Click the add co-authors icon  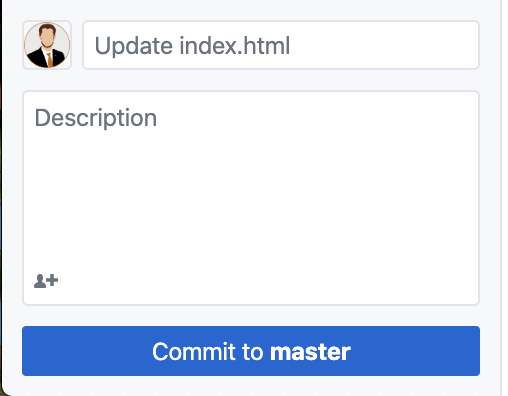(x=46, y=281)
